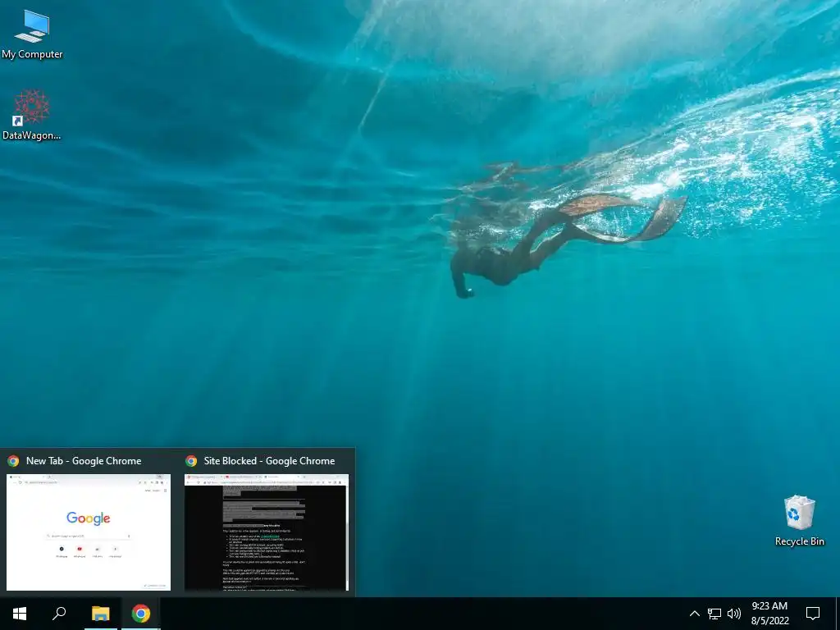
Task: Select the Recycle Bin icon
Action: [799, 521]
